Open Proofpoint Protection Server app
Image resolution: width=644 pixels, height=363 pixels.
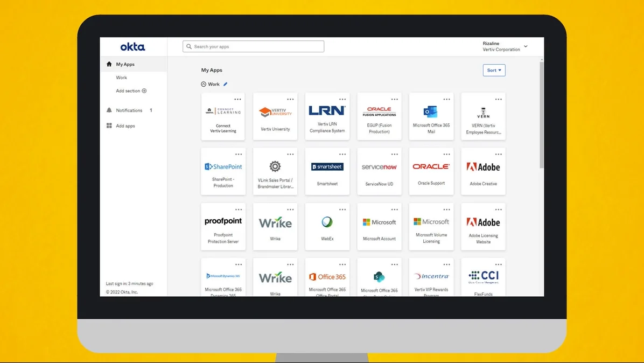[x=223, y=227]
